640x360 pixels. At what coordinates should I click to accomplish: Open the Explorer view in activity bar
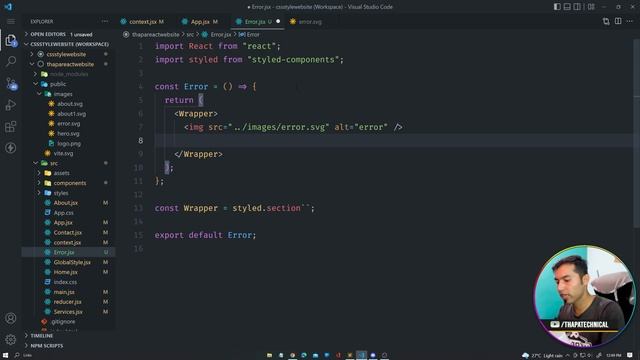[11, 40]
